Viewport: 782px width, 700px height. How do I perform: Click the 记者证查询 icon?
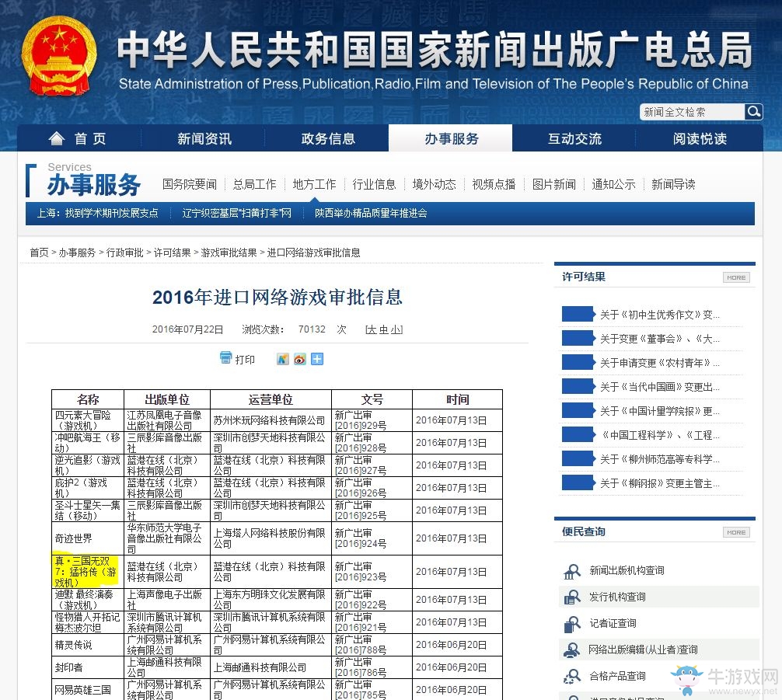[x=572, y=624]
